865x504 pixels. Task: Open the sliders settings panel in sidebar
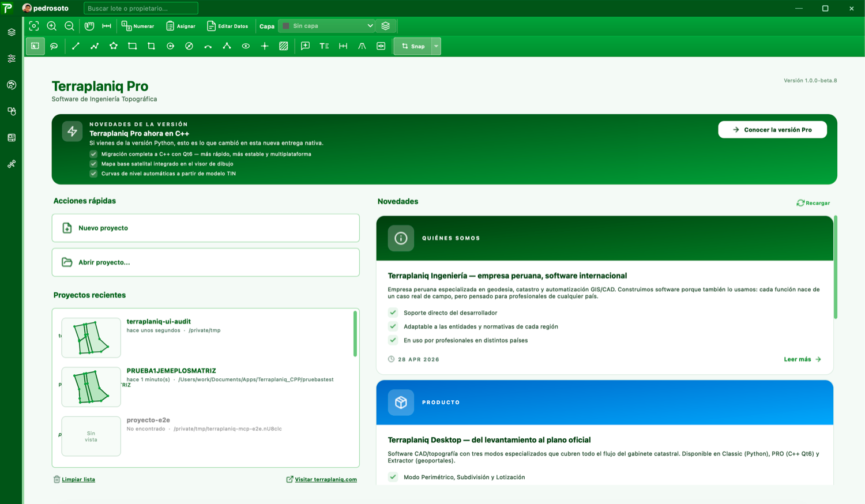tap(12, 59)
